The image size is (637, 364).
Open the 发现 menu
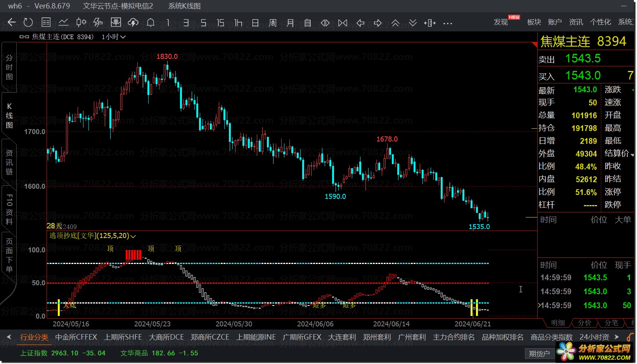501,22
